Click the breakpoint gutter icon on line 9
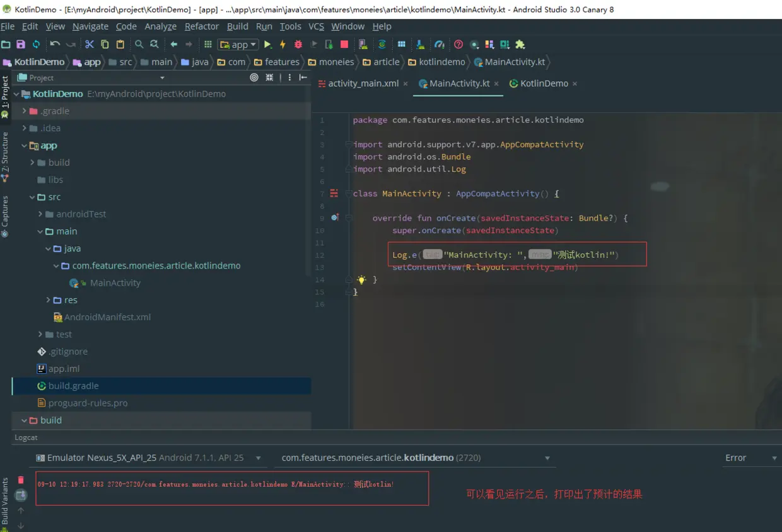The width and height of the screenshot is (782, 532). (x=335, y=217)
